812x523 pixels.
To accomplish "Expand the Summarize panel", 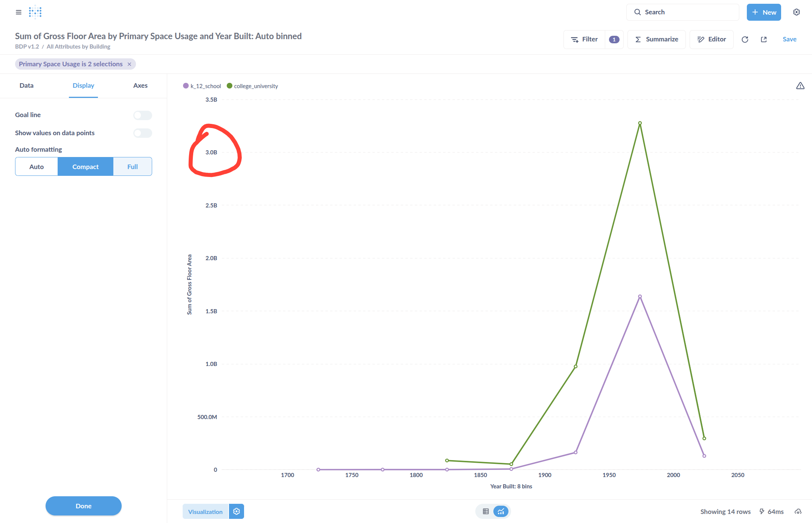I will click(x=656, y=40).
